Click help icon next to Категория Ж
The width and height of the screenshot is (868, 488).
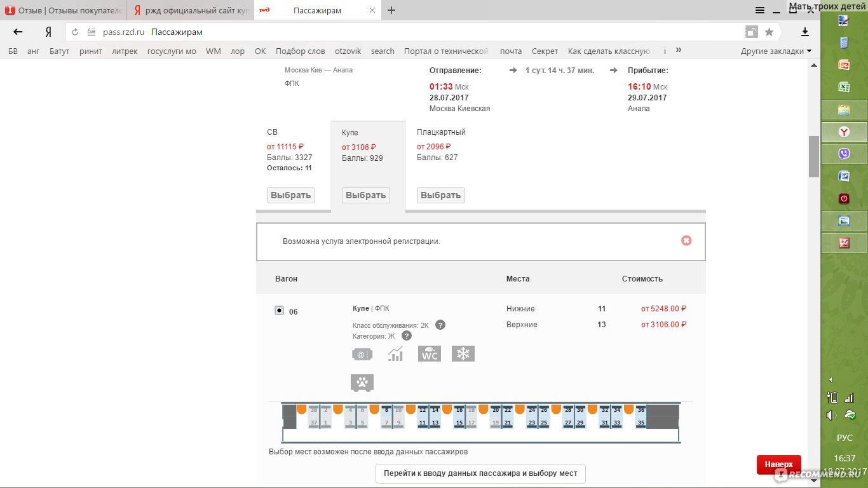point(407,336)
